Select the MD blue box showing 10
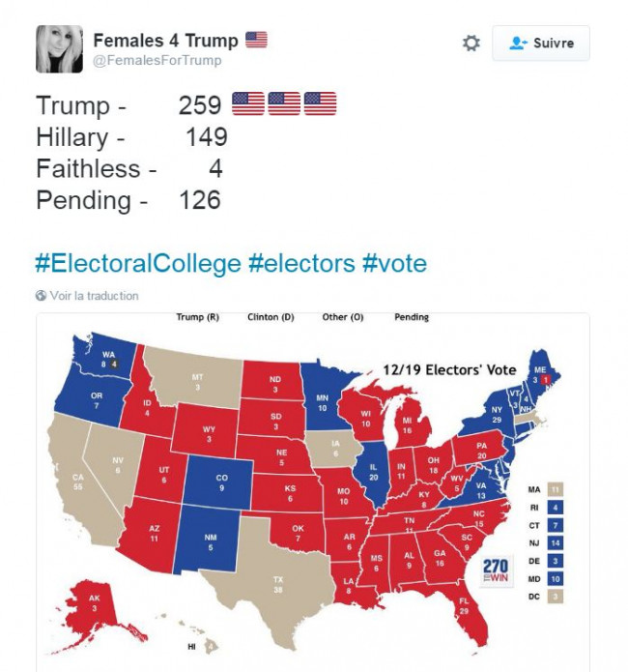Viewport: 628px width, 672px height. 556,579
